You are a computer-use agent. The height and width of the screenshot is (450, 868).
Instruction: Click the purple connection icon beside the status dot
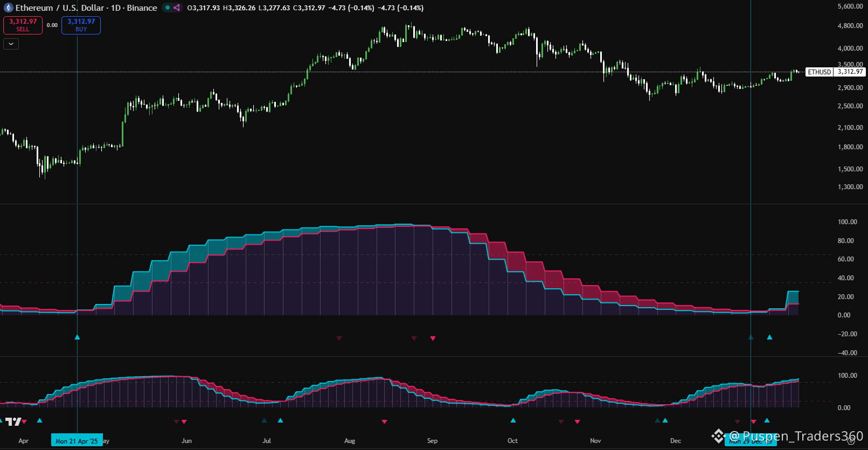[177, 8]
